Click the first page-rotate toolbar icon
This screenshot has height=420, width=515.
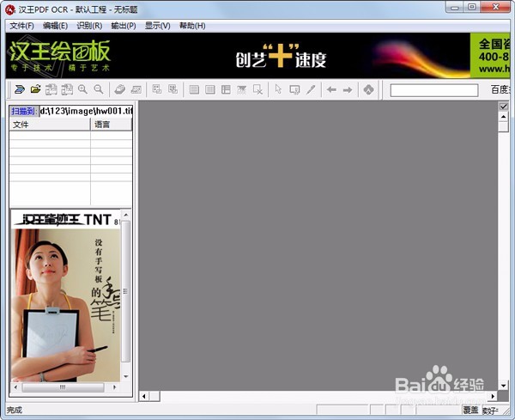point(51,89)
